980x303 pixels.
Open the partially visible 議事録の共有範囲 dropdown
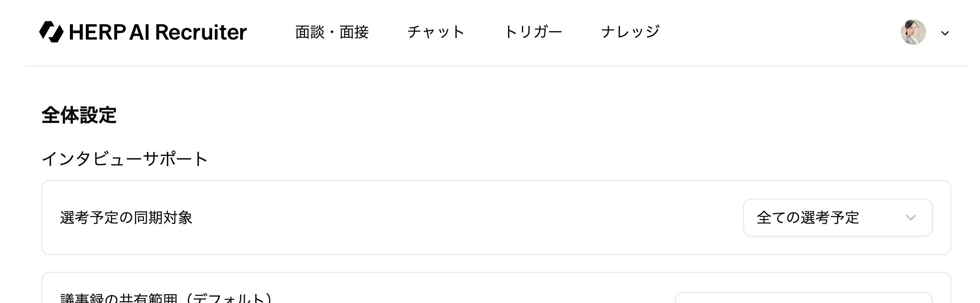[803, 298]
